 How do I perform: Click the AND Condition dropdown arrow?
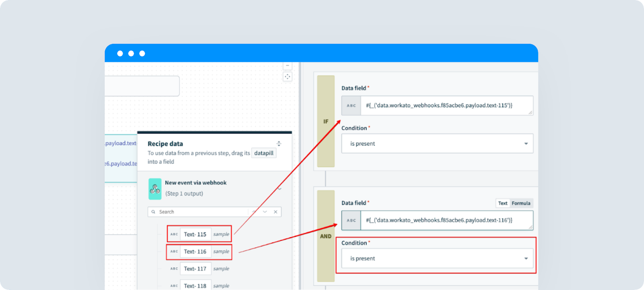tap(526, 259)
